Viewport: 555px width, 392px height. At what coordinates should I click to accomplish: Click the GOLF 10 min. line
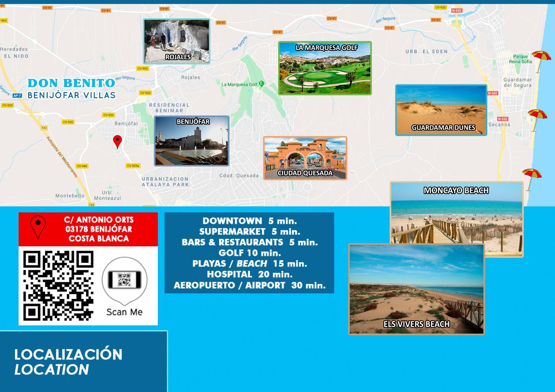coord(250,253)
